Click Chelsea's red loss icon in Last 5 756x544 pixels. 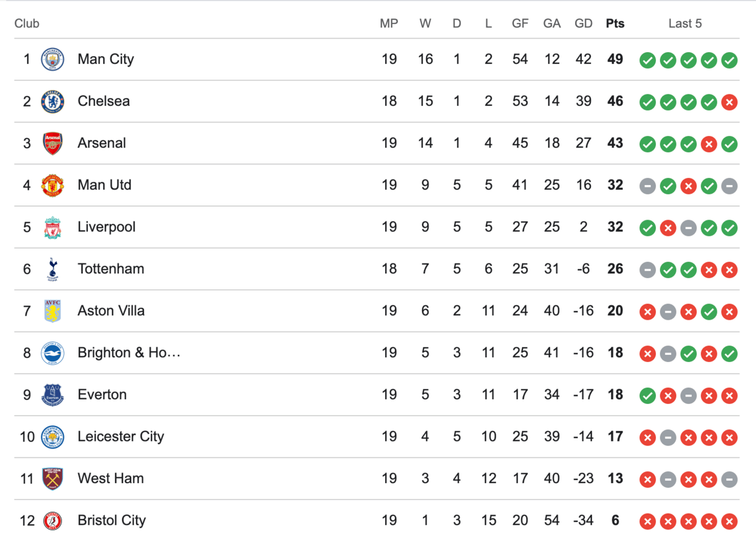point(729,102)
